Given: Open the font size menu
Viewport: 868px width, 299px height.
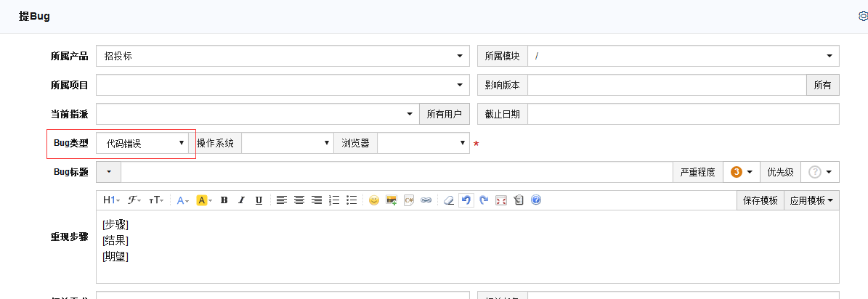Looking at the screenshot, I should pyautogui.click(x=156, y=200).
